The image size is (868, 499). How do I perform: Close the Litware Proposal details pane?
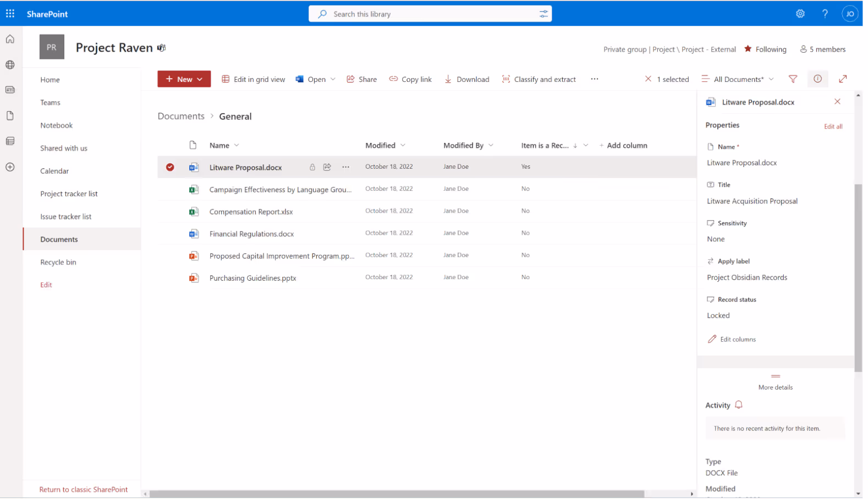pyautogui.click(x=837, y=102)
